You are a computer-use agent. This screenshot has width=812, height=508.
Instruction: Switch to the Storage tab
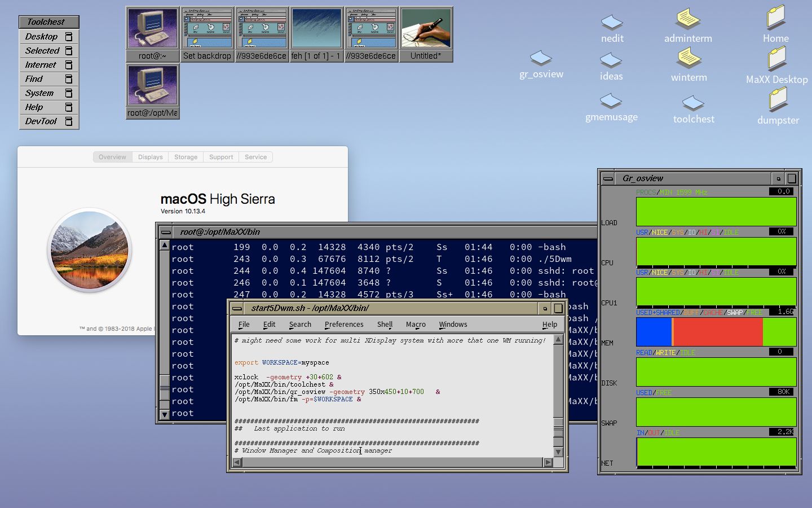click(186, 157)
